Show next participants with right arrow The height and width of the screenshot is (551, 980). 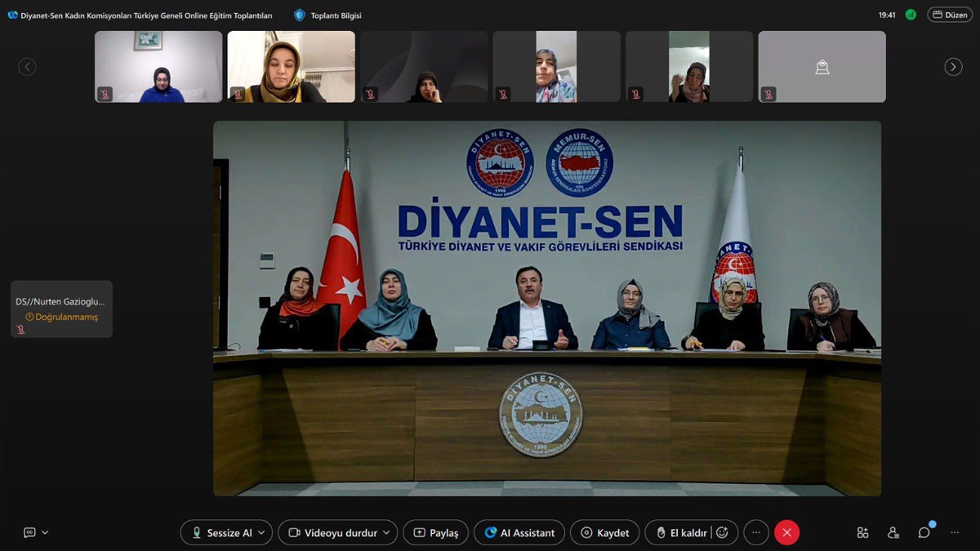[953, 67]
